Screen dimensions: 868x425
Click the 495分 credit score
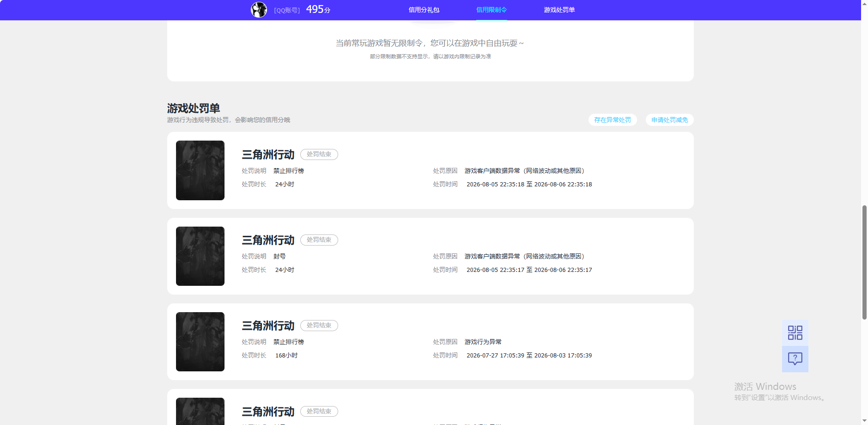pyautogui.click(x=318, y=9)
